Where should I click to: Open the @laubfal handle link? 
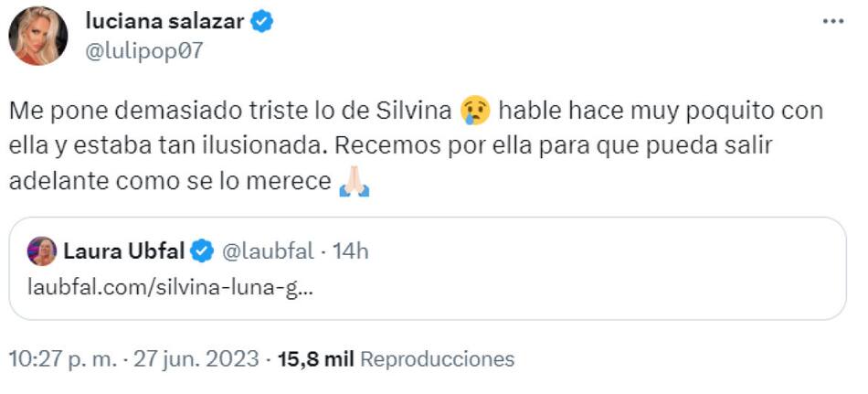click(x=268, y=250)
